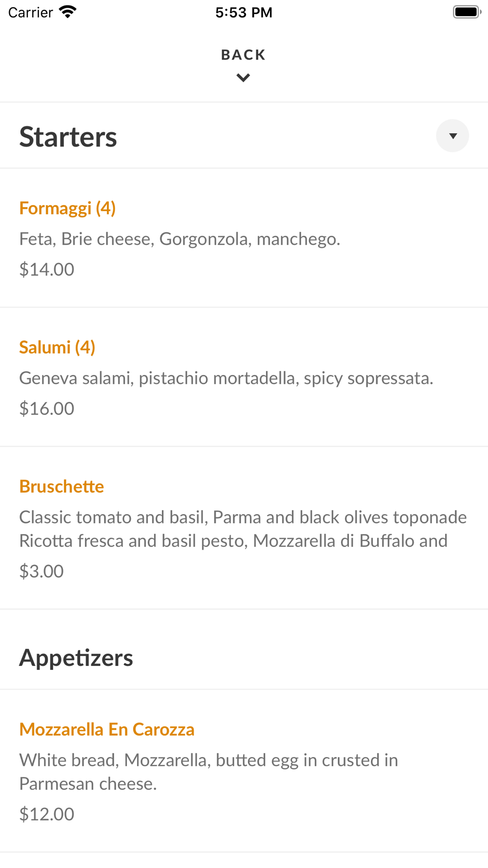Click the down chevron below BACK

[x=243, y=78]
